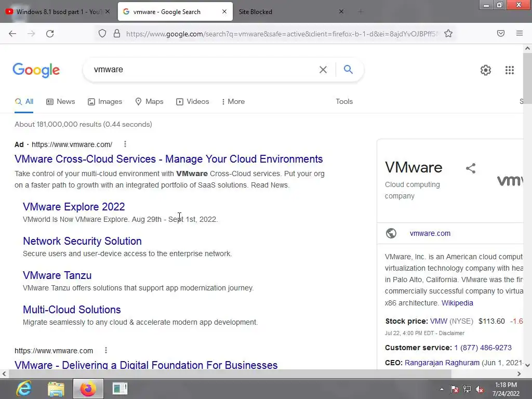The image size is (532, 399).
Task: Open the tracking protection shield icon
Action: point(102,33)
